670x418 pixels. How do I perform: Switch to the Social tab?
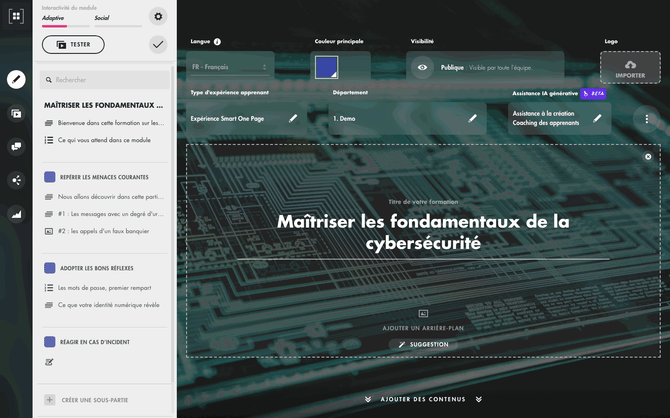[x=102, y=18]
